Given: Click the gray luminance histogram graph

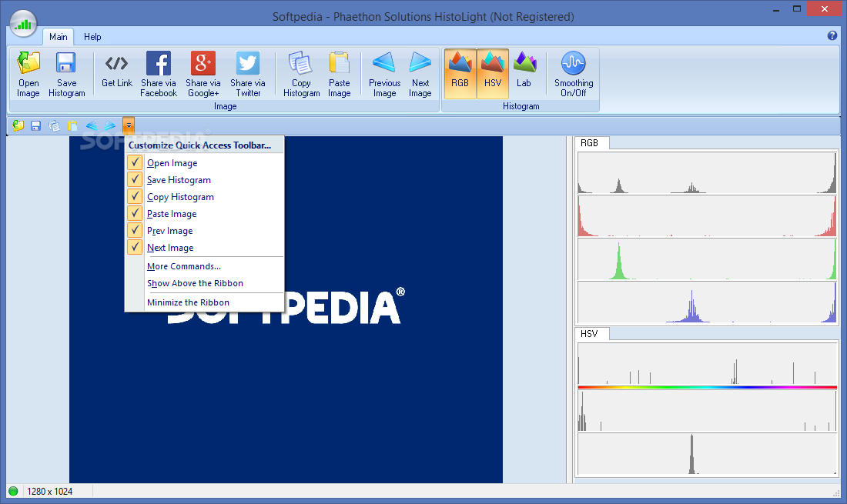Looking at the screenshot, I should click(707, 172).
